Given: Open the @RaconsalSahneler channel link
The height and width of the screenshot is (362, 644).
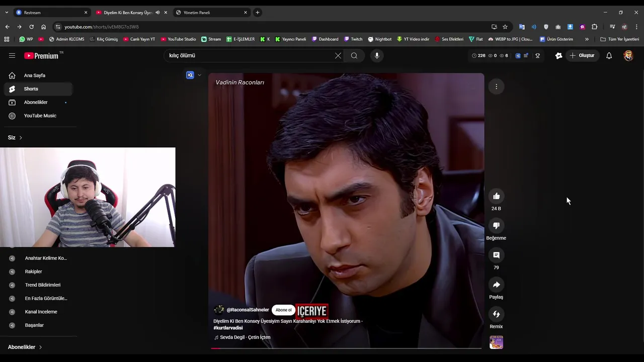Looking at the screenshot, I should (248, 310).
